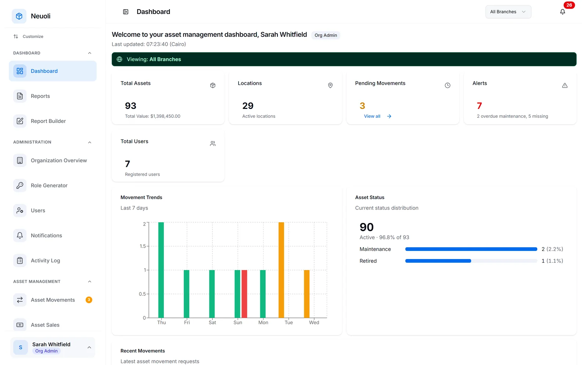The image size is (588, 365).
Task: Open the notifications bell in header
Action: tap(562, 12)
